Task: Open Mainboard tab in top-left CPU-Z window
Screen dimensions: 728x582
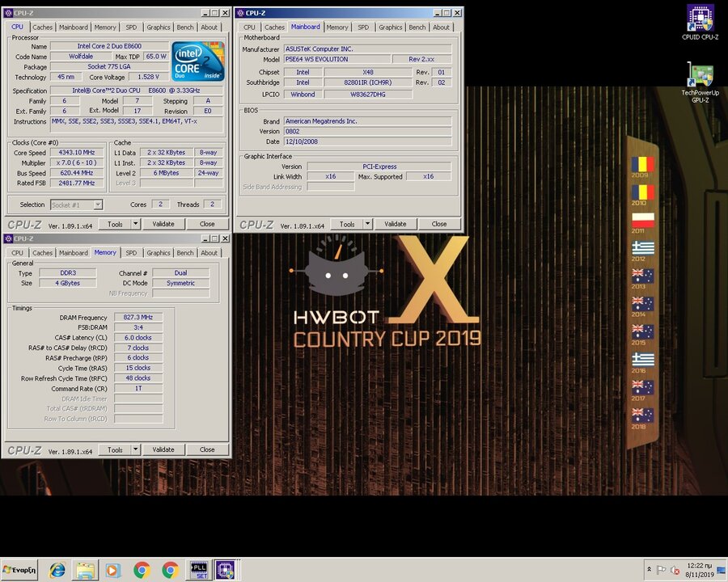Action: 74,27
